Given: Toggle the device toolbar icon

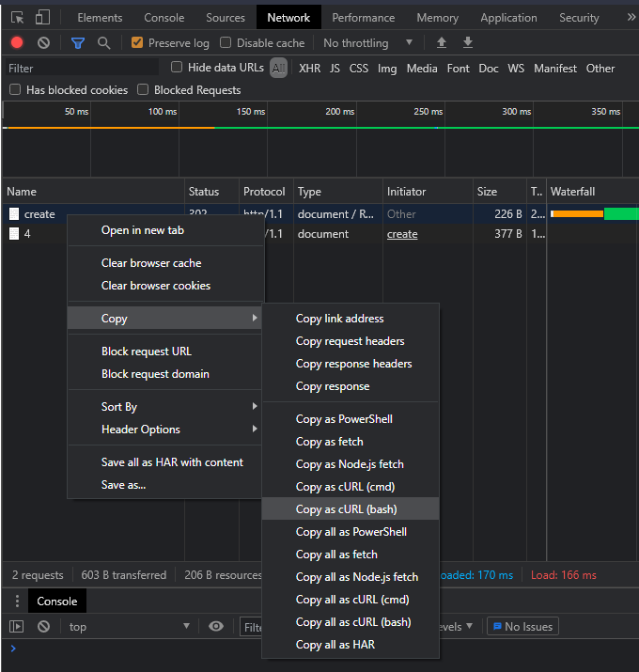Looking at the screenshot, I should click(42, 18).
